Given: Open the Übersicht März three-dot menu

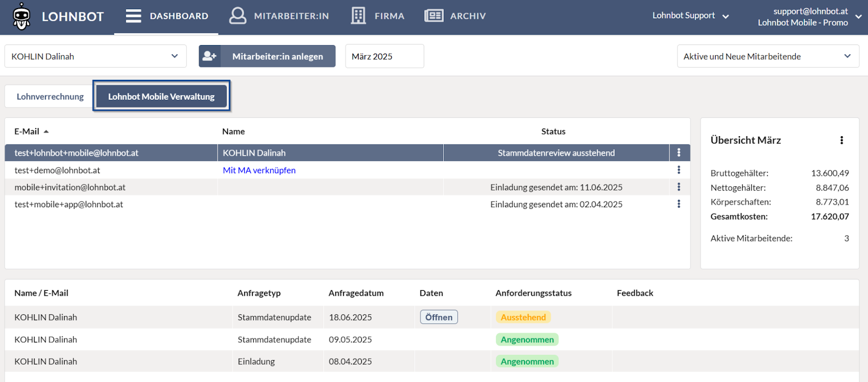Looking at the screenshot, I should 841,140.
